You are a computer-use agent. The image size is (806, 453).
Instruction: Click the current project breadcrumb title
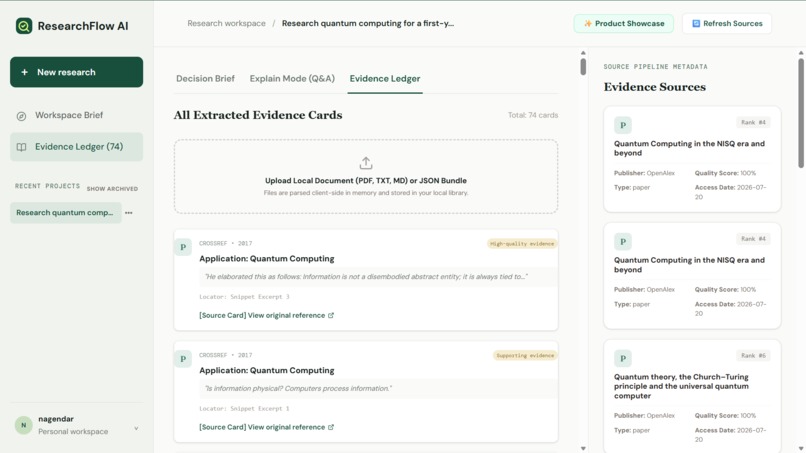(x=368, y=24)
